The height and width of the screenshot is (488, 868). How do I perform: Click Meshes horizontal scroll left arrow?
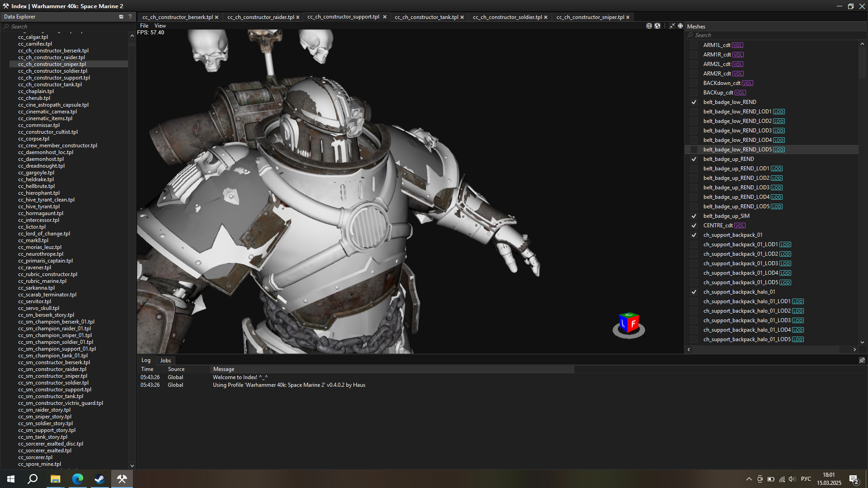(x=689, y=349)
